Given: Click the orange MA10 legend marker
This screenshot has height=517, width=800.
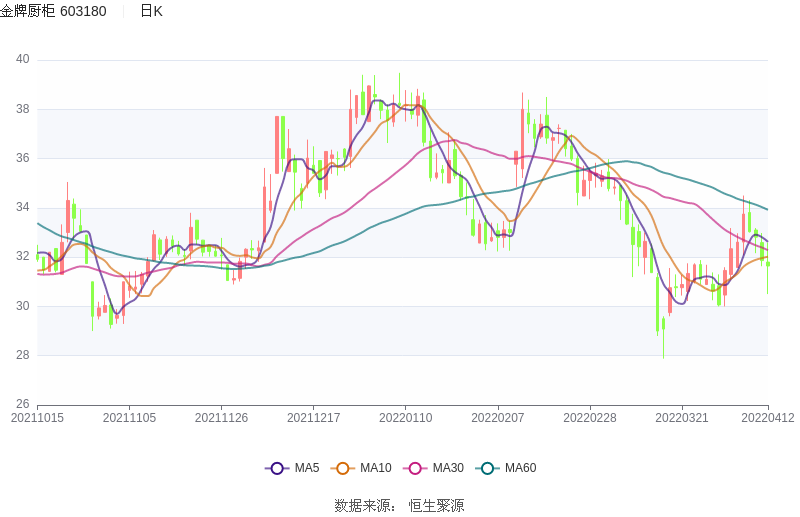Looking at the screenshot, I should click(x=343, y=468).
